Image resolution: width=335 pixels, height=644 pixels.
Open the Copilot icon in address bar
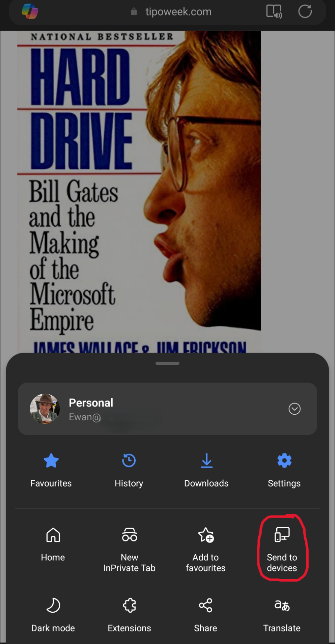30,11
